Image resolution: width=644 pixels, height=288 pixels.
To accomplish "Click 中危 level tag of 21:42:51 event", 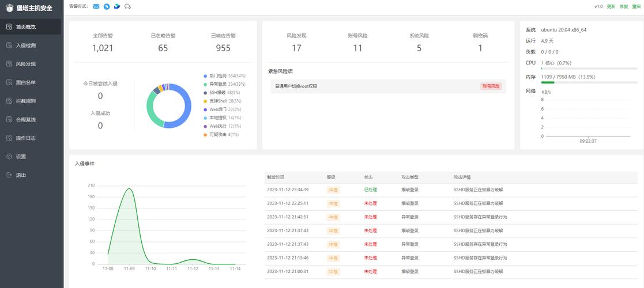I will tap(333, 217).
